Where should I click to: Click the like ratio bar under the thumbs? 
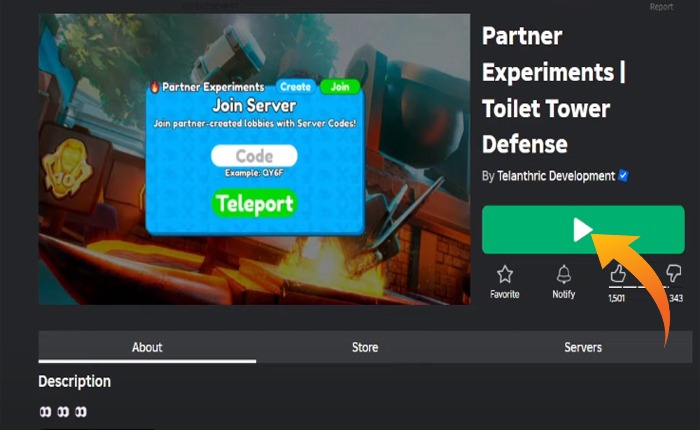[647, 288]
